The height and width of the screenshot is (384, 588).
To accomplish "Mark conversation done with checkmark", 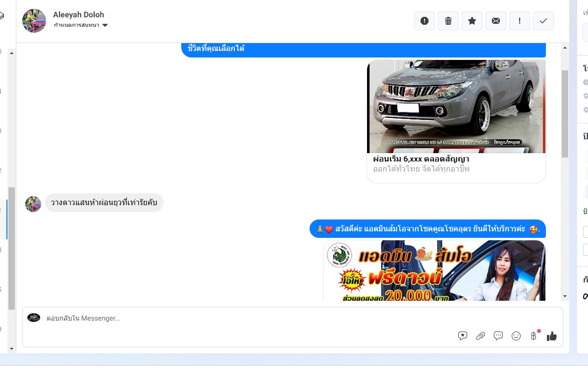I will (x=543, y=21).
